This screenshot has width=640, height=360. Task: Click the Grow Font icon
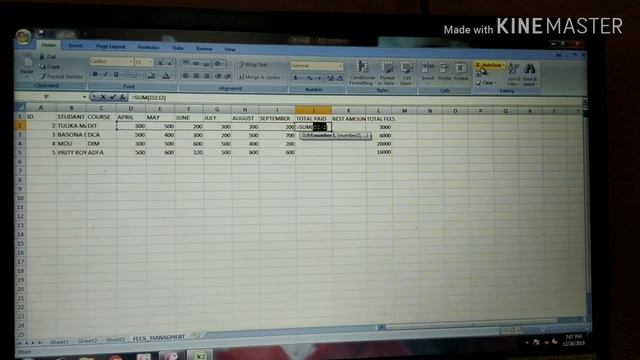point(160,62)
